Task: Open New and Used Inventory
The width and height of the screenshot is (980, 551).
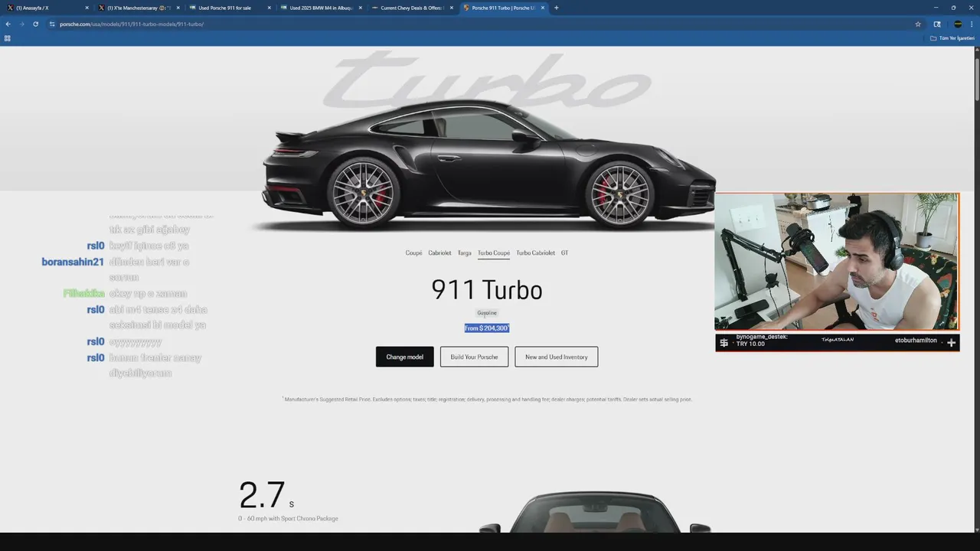Action: tap(557, 357)
